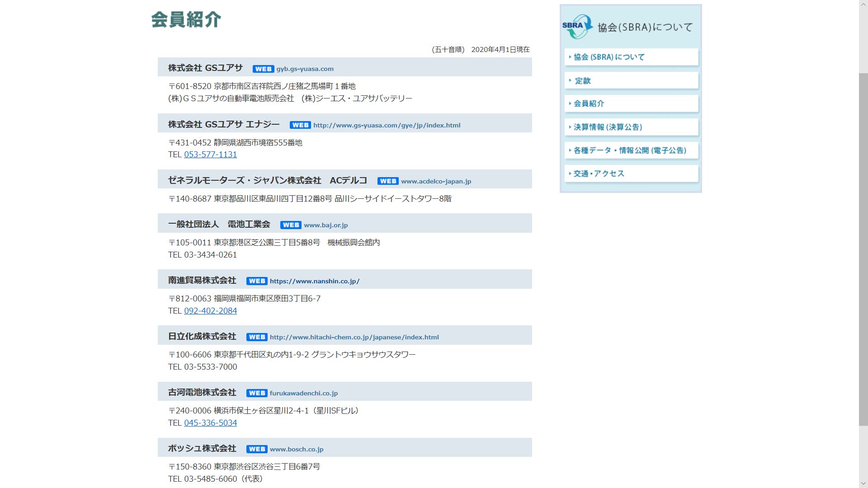Viewport: 868px width, 488px height.
Task: Open the www.acdelco-japan.jp link
Action: click(x=436, y=181)
